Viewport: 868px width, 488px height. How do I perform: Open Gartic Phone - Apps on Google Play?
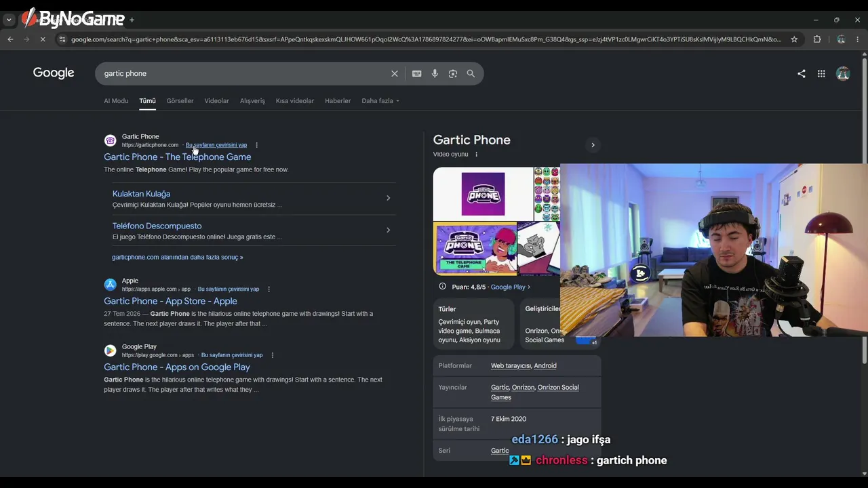coord(177,367)
